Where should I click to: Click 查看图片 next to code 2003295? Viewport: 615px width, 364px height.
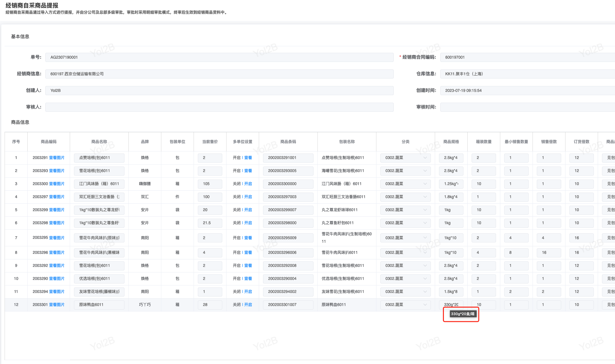tap(57, 238)
